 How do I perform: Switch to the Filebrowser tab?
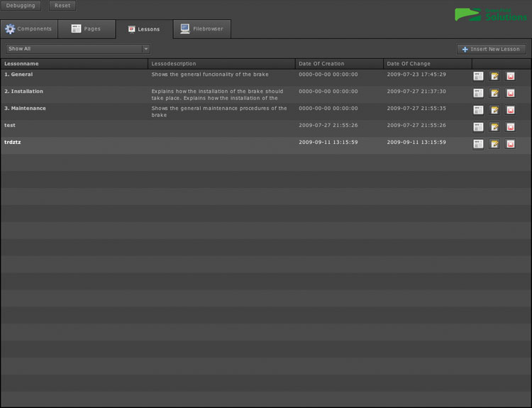[202, 29]
